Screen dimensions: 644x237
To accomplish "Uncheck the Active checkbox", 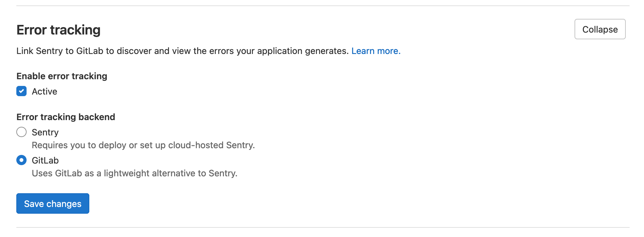I will [x=21, y=91].
